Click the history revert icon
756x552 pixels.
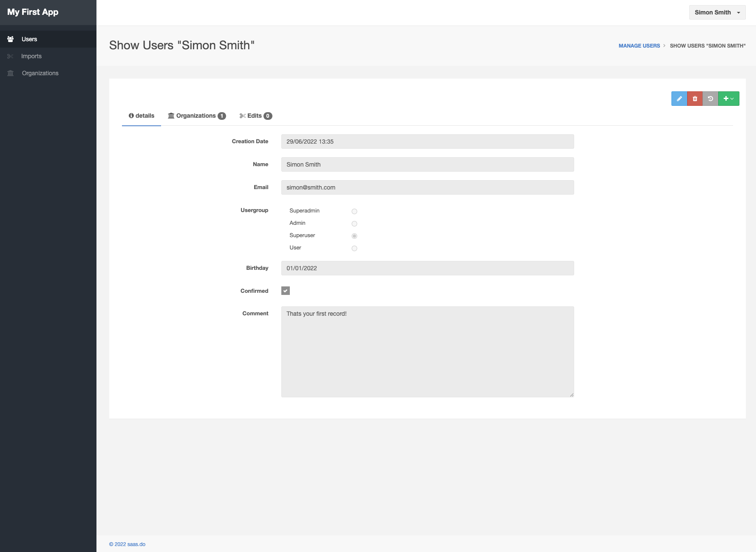(710, 98)
